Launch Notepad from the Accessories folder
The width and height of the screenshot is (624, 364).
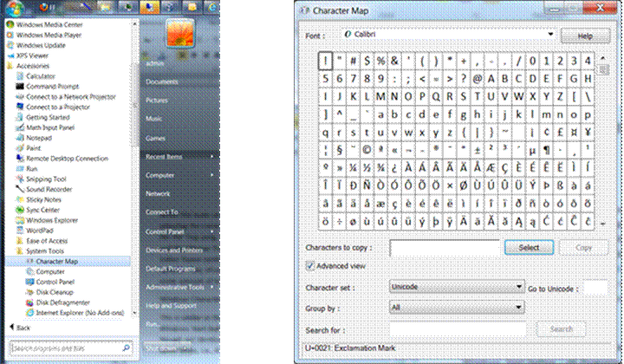click(39, 138)
